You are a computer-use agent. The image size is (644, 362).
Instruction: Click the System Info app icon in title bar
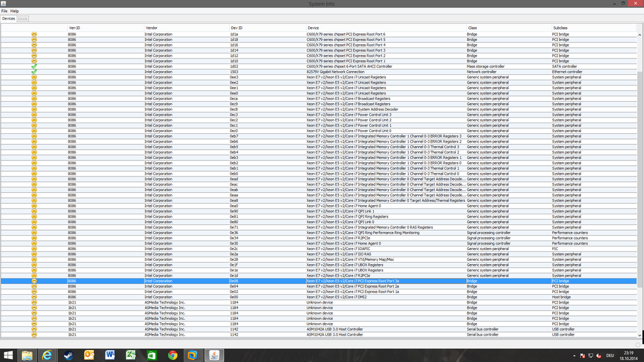pyautogui.click(x=3, y=3)
